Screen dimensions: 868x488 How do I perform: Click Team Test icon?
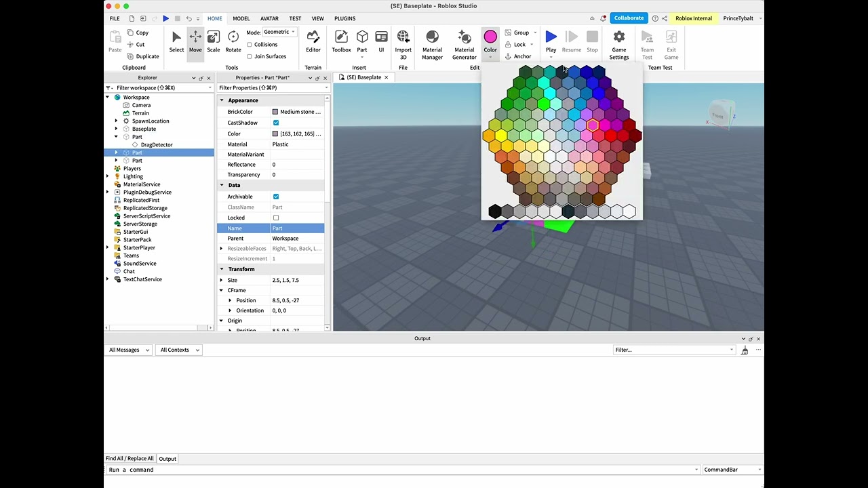point(647,45)
